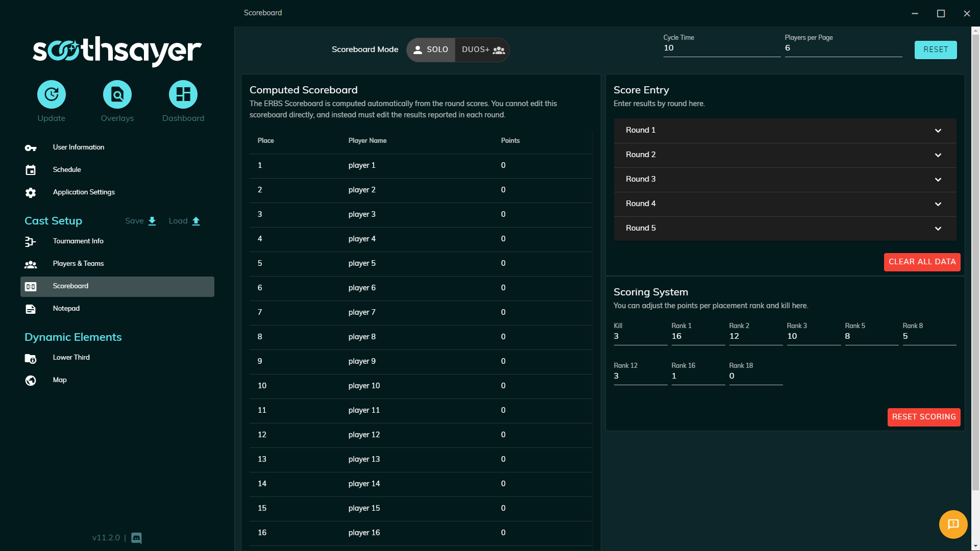Screen dimensions: 980x551
Task: Open the Overlays icon button
Action: (117, 94)
